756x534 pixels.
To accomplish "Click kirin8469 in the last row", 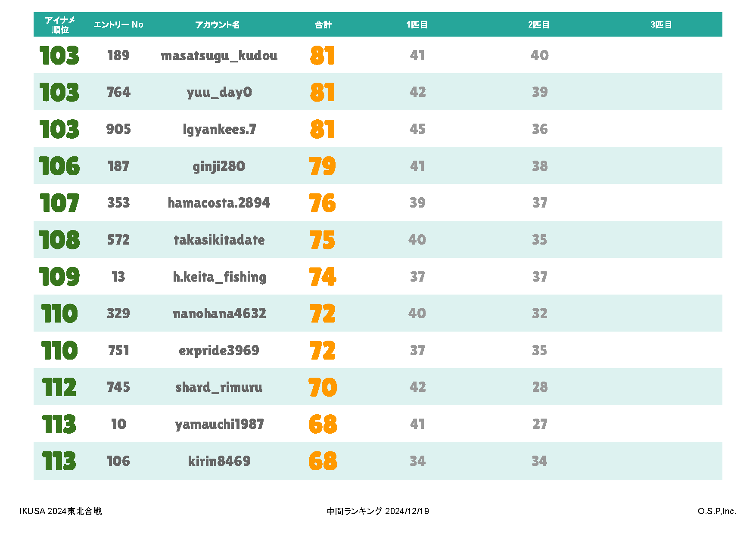I will coord(219,461).
